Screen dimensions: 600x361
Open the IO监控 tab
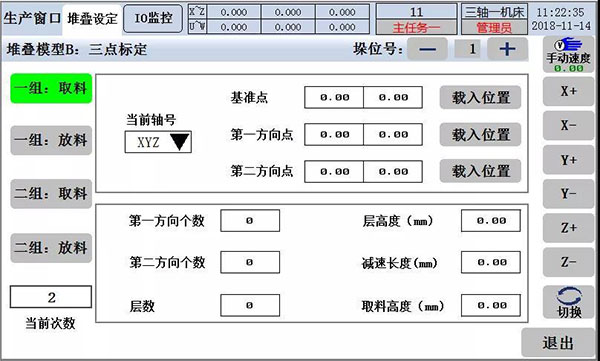(x=153, y=18)
